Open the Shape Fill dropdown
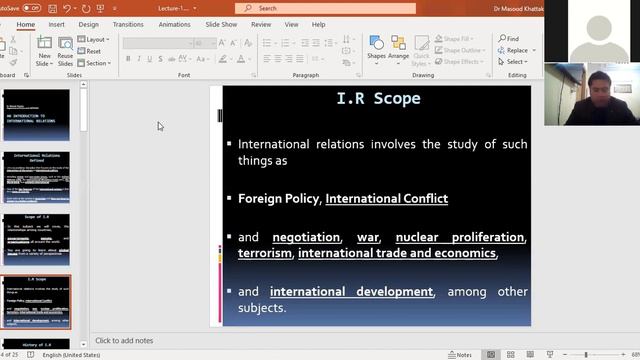Screen dimensions: 640x360 coord(454,39)
